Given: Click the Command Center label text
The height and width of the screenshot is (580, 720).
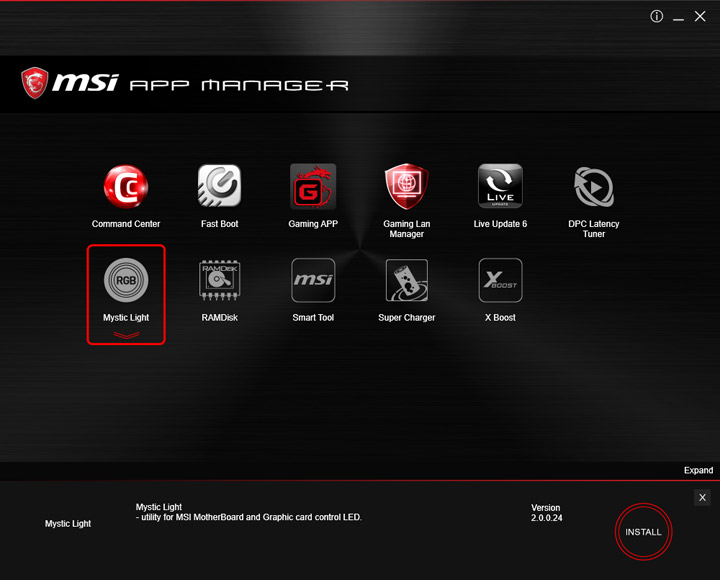Looking at the screenshot, I should coord(126,224).
